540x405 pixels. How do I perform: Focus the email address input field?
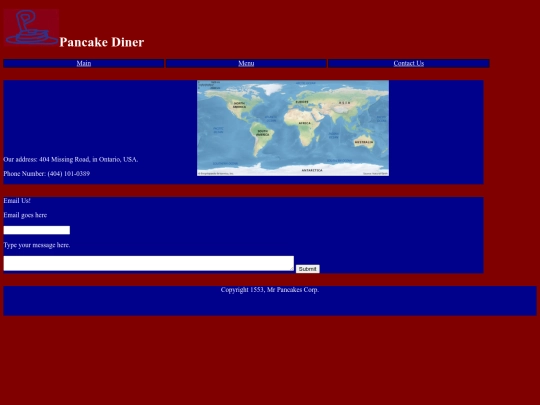coord(37,230)
